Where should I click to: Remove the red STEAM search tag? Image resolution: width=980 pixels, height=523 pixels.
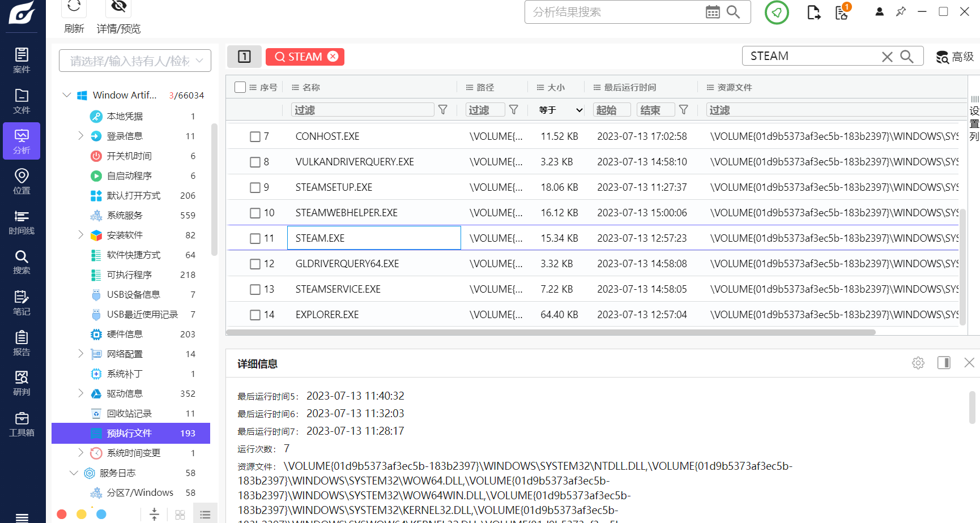coord(333,56)
